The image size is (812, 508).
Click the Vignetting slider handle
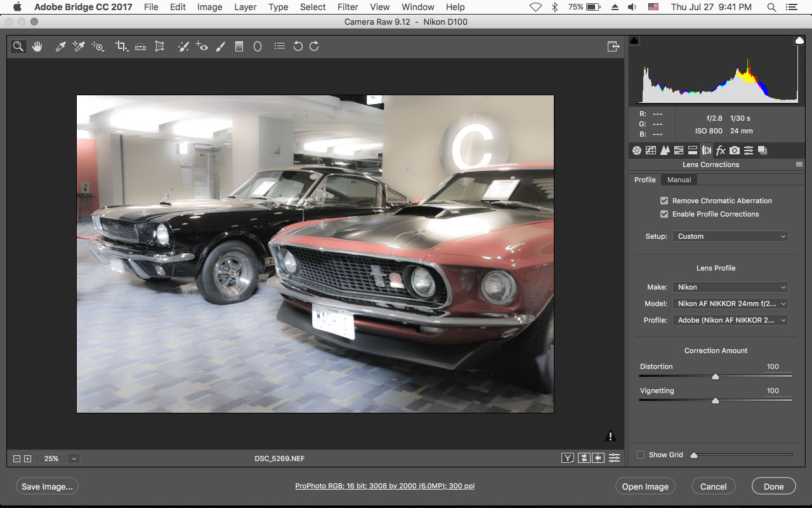point(716,400)
